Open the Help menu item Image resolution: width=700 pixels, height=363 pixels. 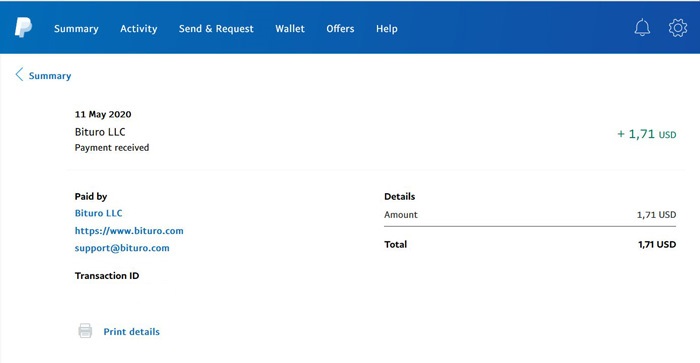[x=387, y=29]
